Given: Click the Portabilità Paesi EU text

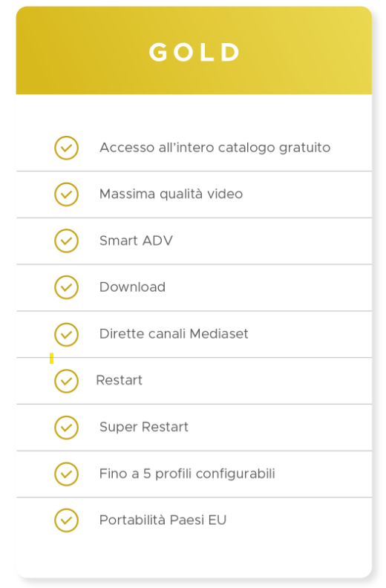Looking at the screenshot, I should coord(163,520).
